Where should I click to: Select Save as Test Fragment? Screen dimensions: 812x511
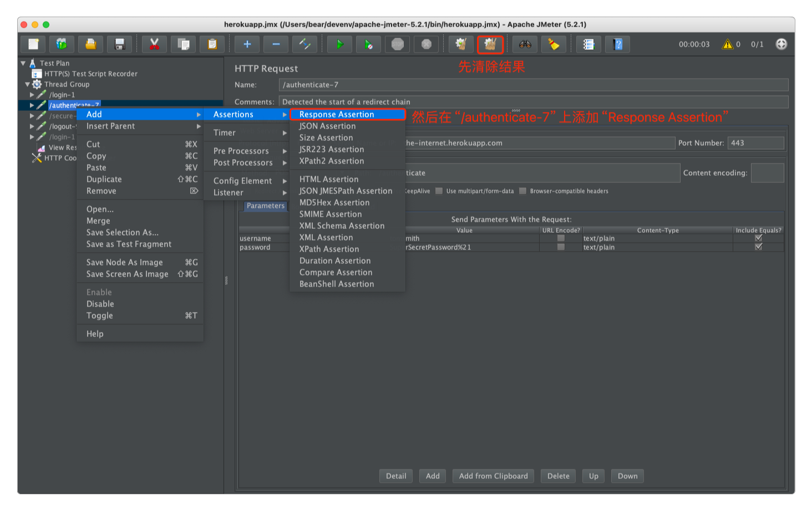tap(140, 244)
